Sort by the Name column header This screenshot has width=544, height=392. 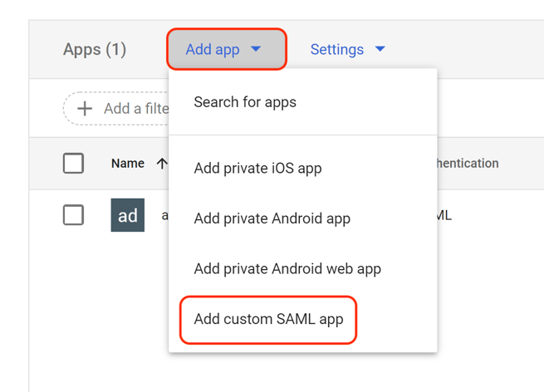coord(128,164)
